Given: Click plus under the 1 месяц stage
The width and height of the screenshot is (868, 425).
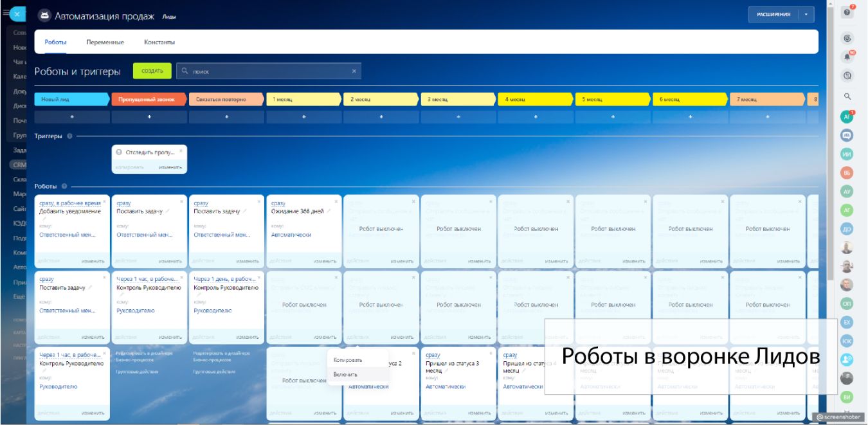Looking at the screenshot, I should [303, 117].
